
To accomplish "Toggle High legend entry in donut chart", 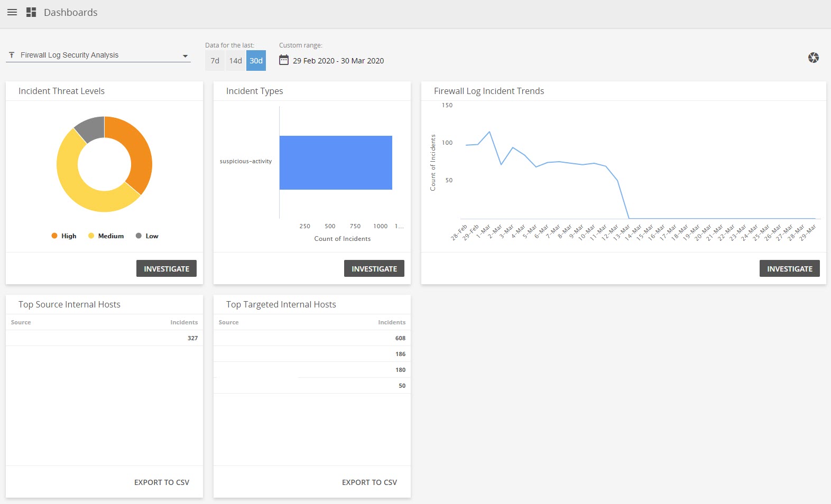I will [x=64, y=236].
